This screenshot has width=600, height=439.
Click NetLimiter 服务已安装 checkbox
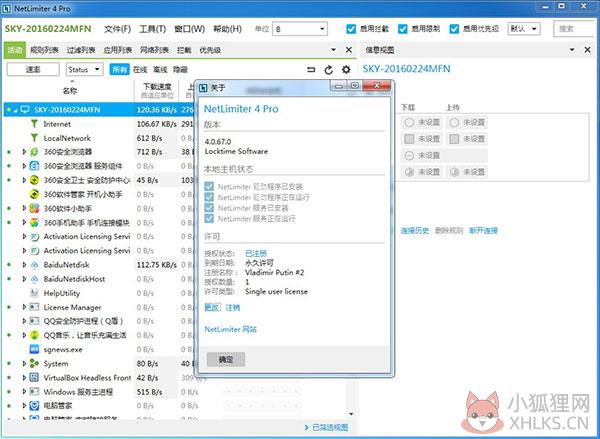[209, 208]
